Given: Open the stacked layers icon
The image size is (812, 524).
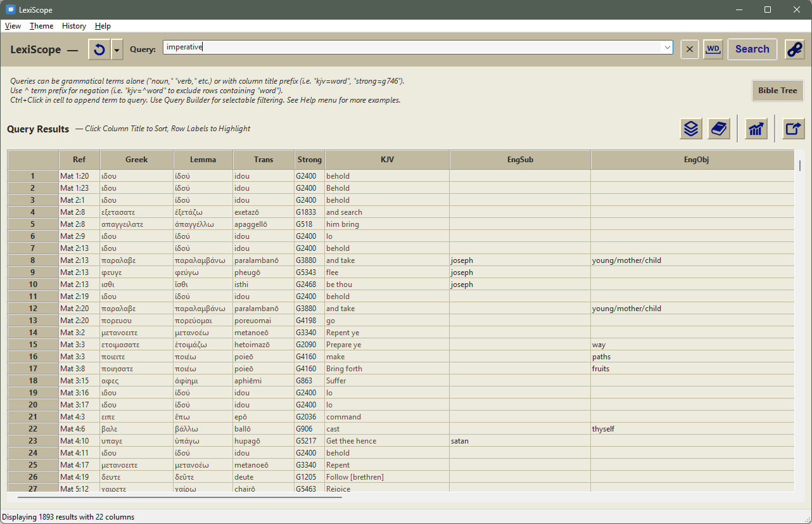Looking at the screenshot, I should [691, 129].
